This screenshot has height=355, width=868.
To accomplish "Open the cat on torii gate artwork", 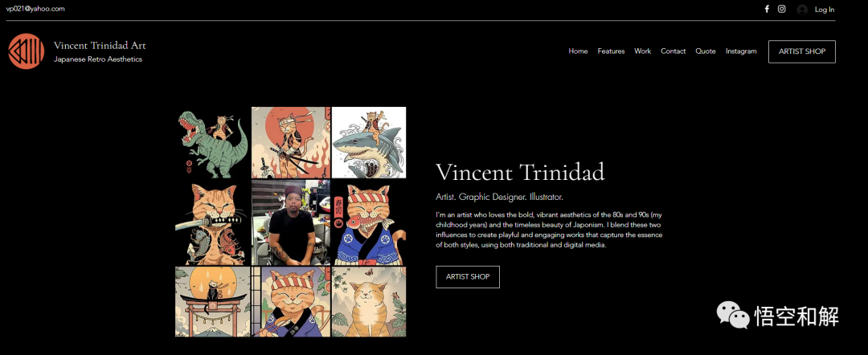I will pos(212,302).
